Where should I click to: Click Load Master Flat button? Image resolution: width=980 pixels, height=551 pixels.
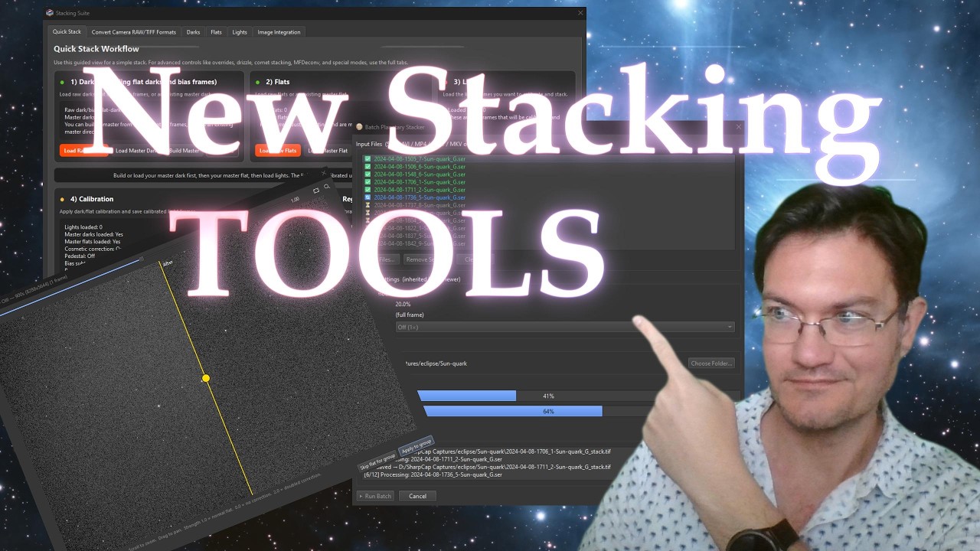coord(328,151)
